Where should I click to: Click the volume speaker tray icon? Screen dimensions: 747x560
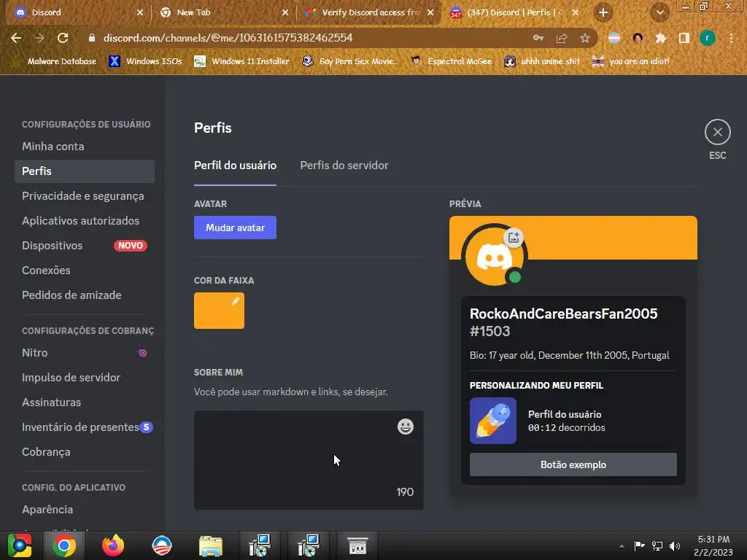pos(675,545)
